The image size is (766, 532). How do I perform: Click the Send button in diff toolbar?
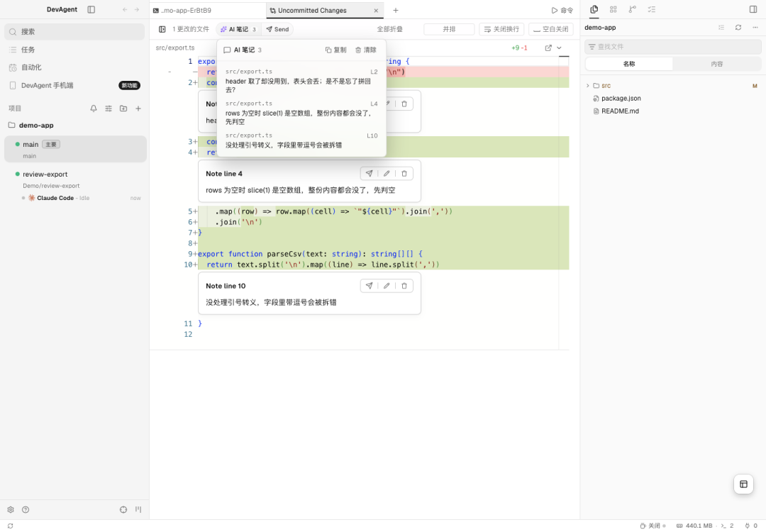(277, 29)
